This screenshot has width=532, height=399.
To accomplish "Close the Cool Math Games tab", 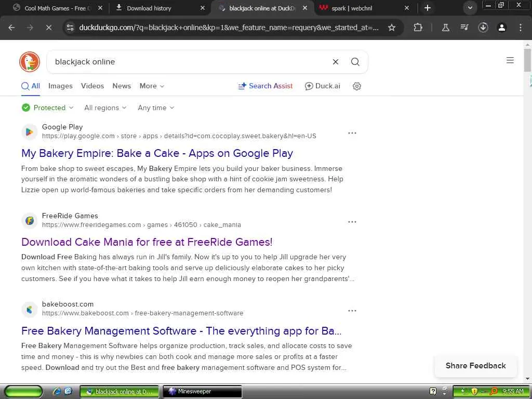I will pyautogui.click(x=100, y=8).
